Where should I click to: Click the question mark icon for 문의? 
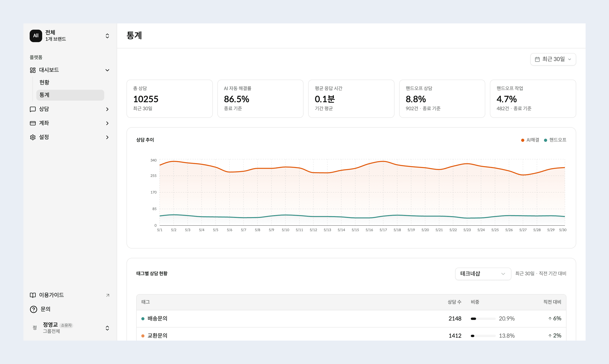coord(33,309)
